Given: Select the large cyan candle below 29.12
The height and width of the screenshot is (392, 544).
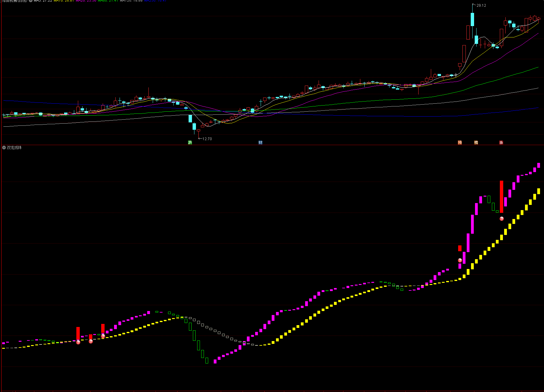Looking at the screenshot, I should click(472, 19).
